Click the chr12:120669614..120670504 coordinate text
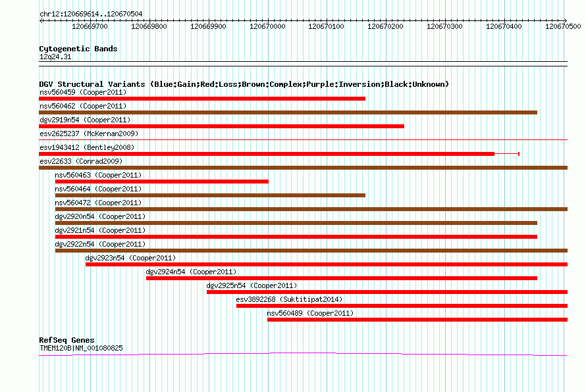 click(91, 14)
